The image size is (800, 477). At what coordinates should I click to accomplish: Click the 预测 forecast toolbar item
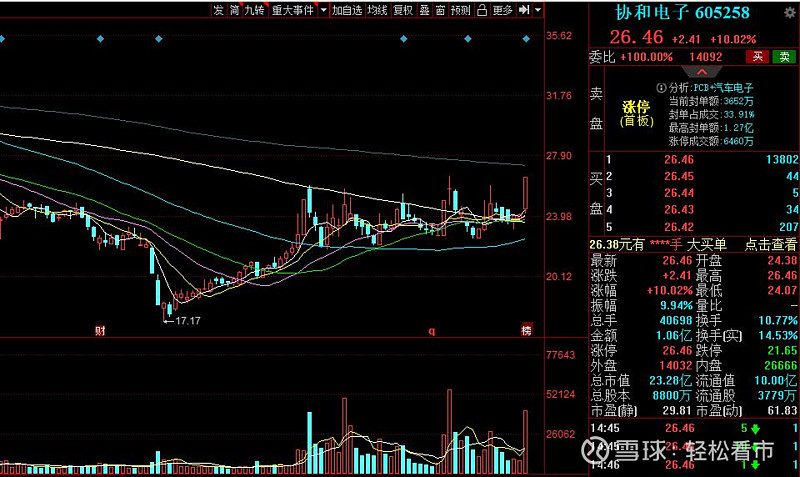pyautogui.click(x=460, y=10)
